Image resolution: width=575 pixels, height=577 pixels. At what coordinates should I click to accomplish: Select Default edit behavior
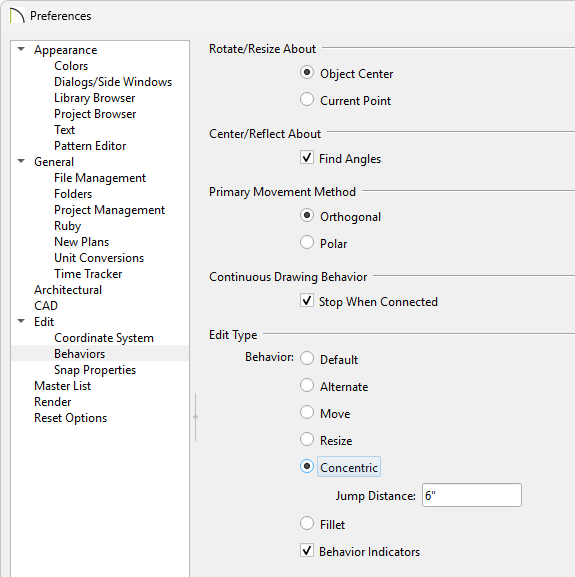click(x=307, y=358)
